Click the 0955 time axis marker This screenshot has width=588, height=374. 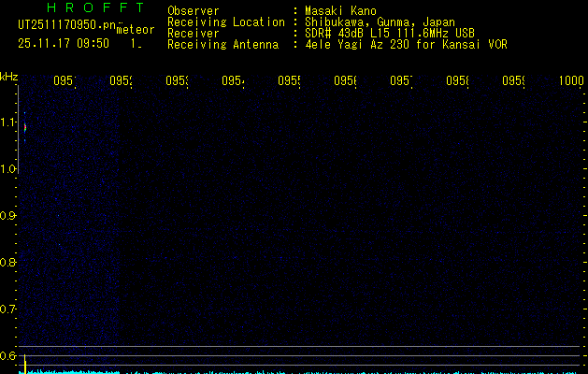pos(289,80)
